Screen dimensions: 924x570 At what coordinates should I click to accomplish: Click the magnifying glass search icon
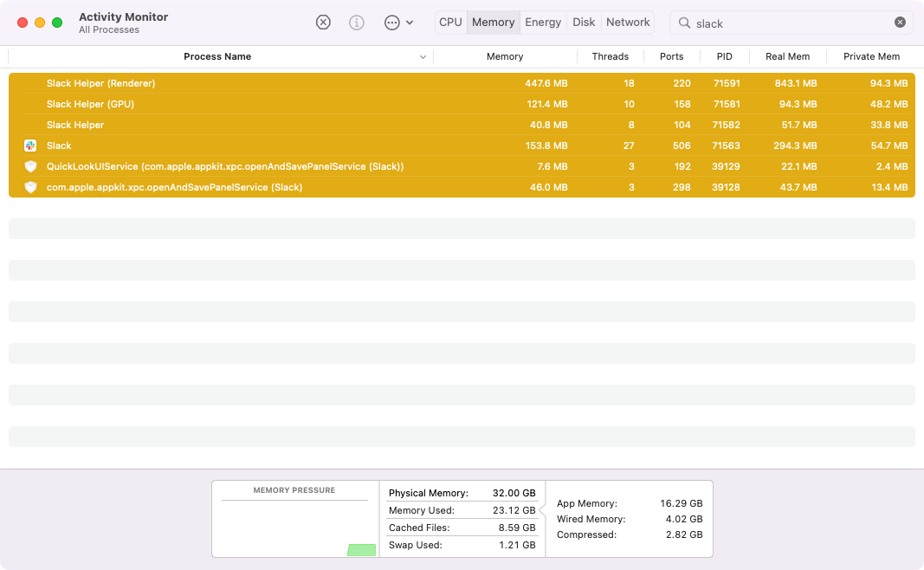click(x=684, y=23)
